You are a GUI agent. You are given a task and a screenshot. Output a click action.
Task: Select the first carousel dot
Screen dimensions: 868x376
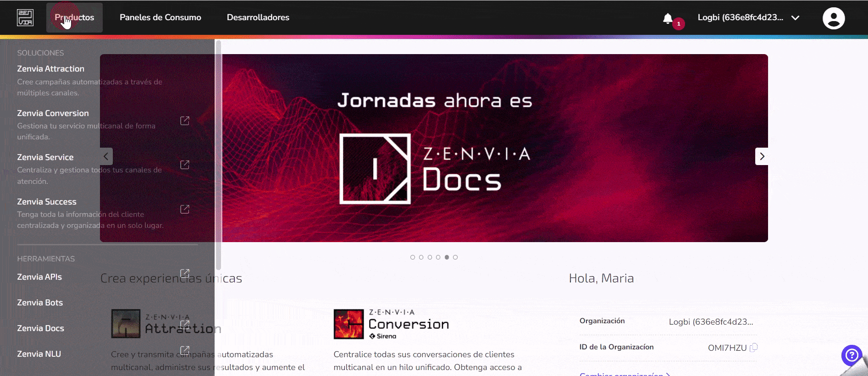413,257
